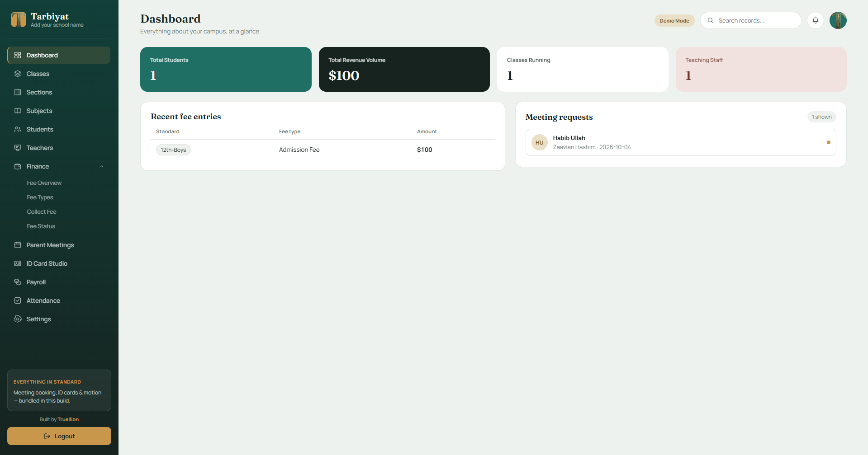
Task: Open the Classes page
Action: point(59,74)
